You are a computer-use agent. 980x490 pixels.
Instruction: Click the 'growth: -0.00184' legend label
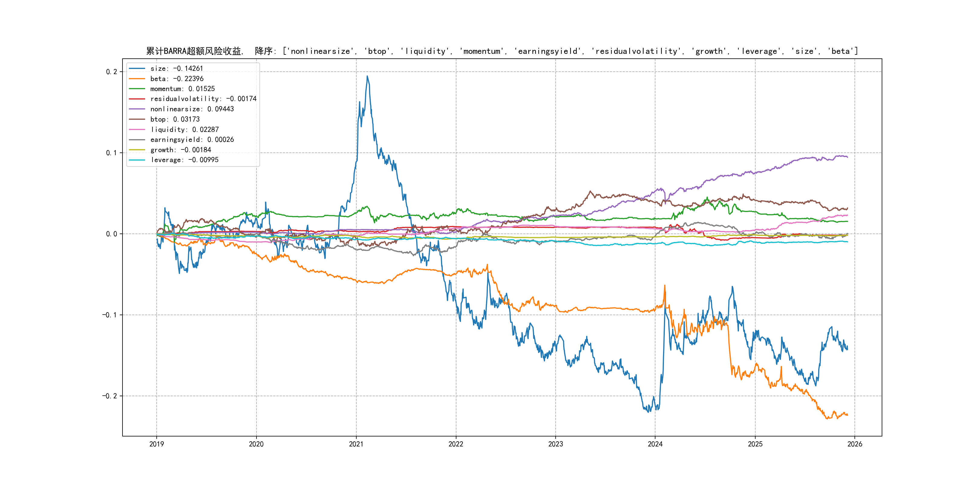coord(181,150)
